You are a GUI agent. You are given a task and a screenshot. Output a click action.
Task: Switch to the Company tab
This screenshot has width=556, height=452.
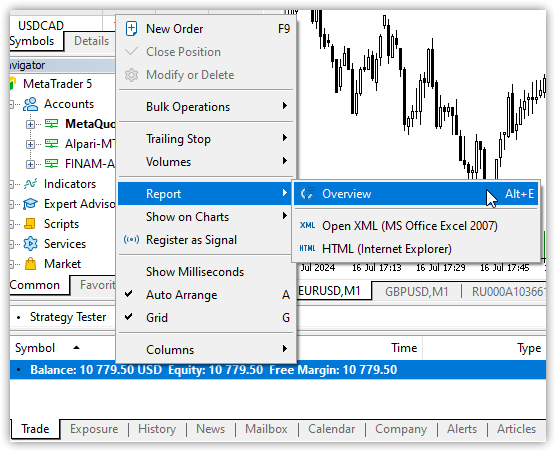401,429
